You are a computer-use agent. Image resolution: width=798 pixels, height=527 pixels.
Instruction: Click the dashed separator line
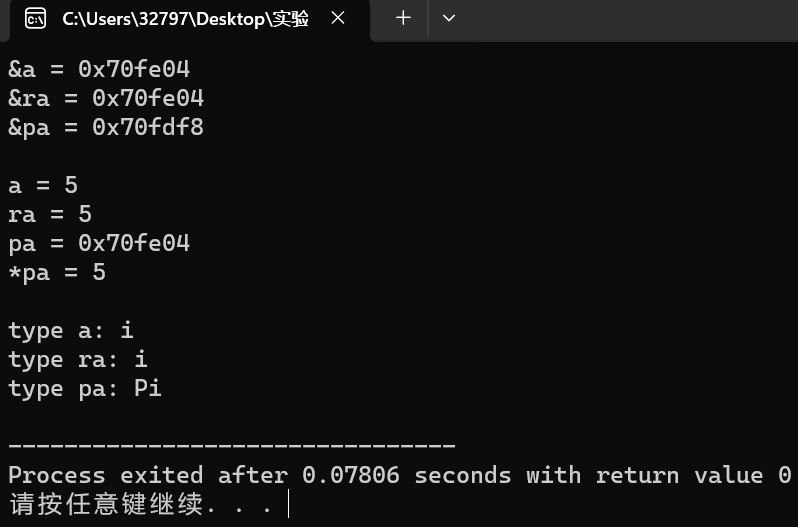(x=232, y=445)
